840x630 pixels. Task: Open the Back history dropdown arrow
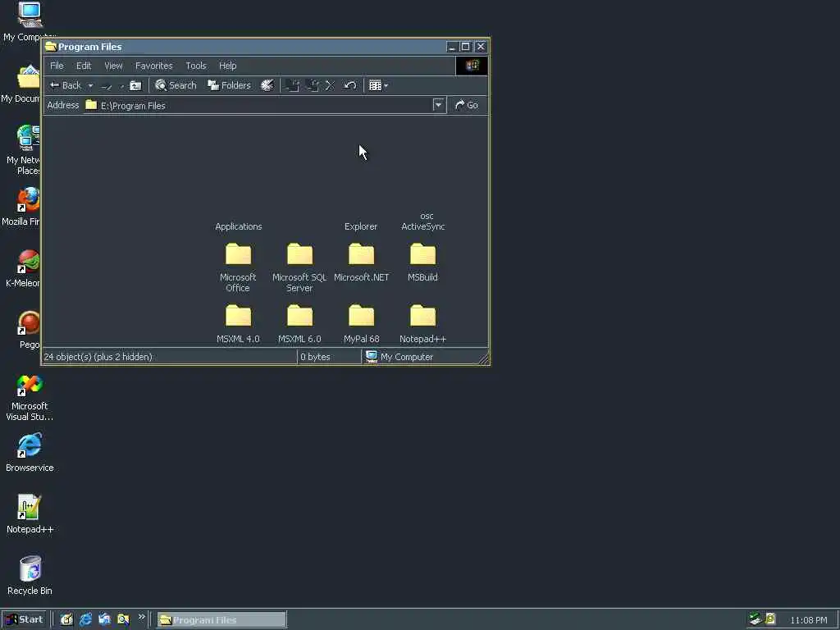90,85
